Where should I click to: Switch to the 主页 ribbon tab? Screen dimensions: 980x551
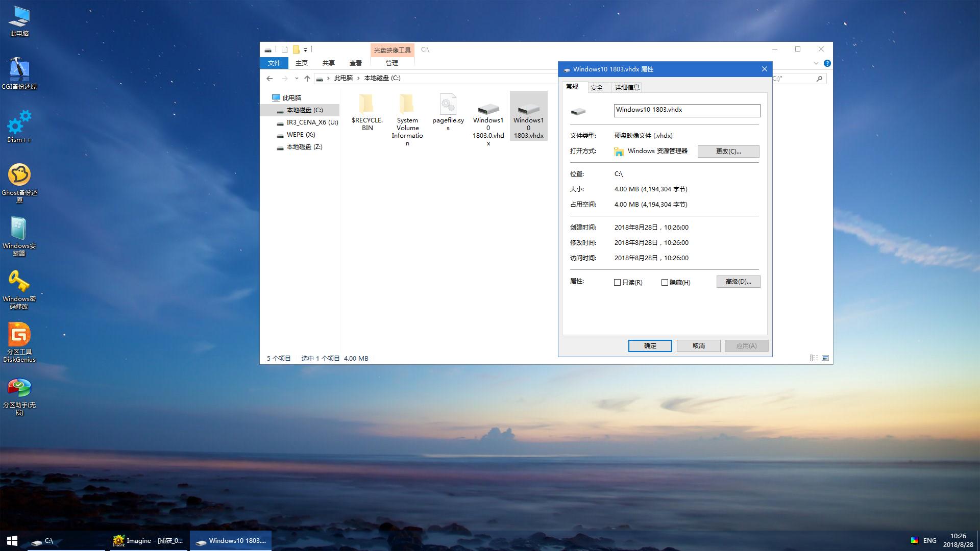[x=302, y=63]
